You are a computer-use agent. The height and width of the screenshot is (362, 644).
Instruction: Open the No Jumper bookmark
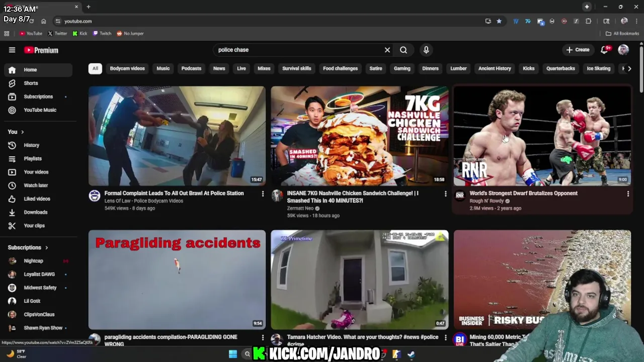click(130, 33)
